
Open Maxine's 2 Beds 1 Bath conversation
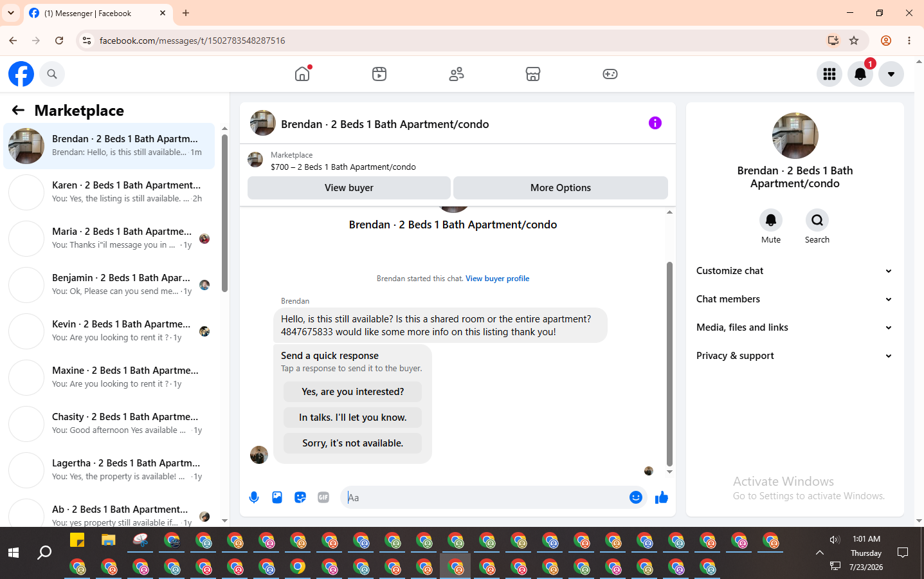pyautogui.click(x=109, y=378)
